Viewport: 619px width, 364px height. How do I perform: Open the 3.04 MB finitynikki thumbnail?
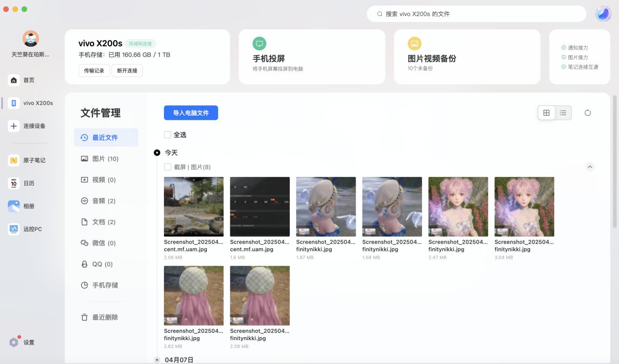point(524,207)
